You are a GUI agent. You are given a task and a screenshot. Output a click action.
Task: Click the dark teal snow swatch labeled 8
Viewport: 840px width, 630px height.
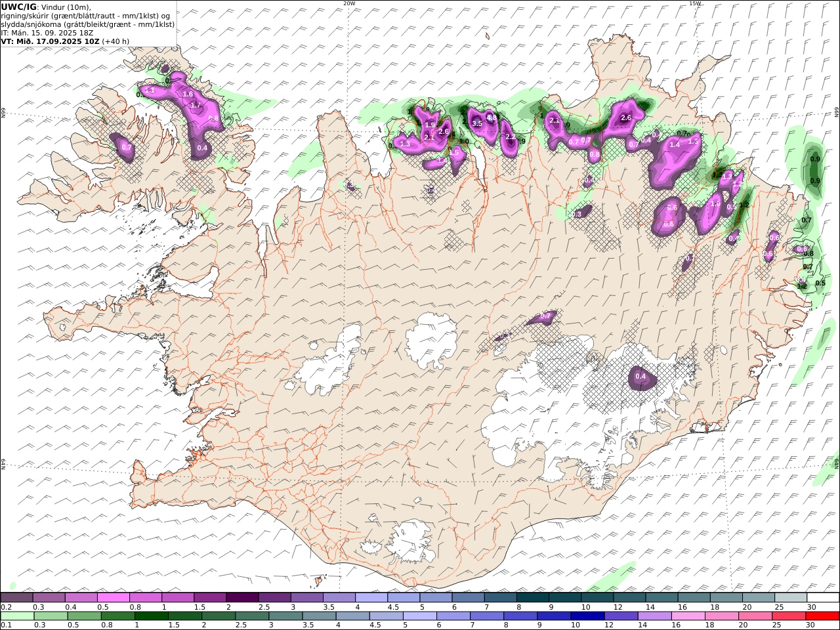click(x=532, y=598)
